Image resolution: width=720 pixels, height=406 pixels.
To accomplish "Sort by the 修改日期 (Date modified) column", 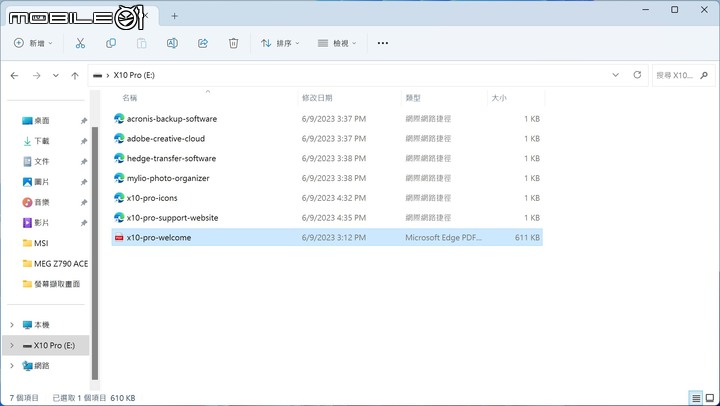I will (317, 98).
